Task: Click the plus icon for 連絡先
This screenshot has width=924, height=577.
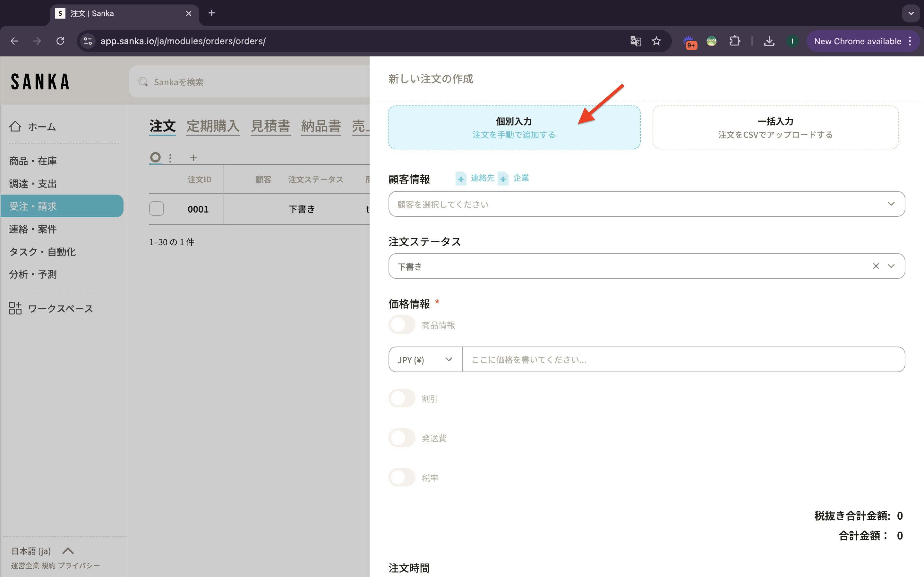Action: click(x=461, y=179)
